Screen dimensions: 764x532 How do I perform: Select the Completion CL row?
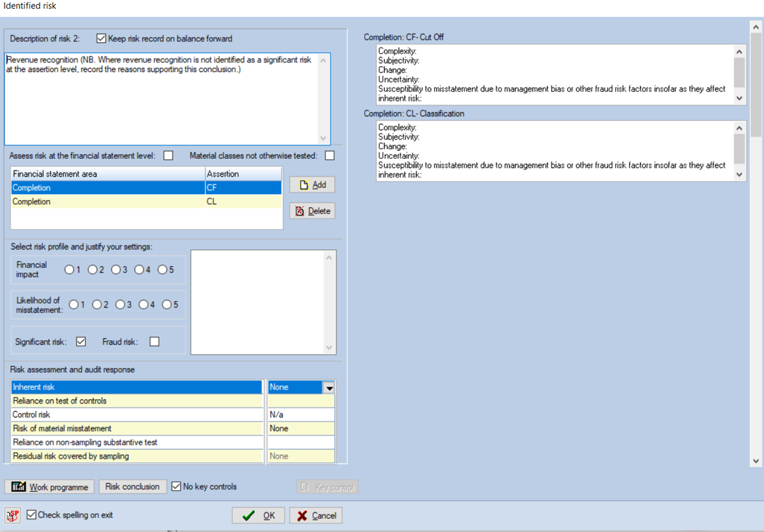(147, 202)
